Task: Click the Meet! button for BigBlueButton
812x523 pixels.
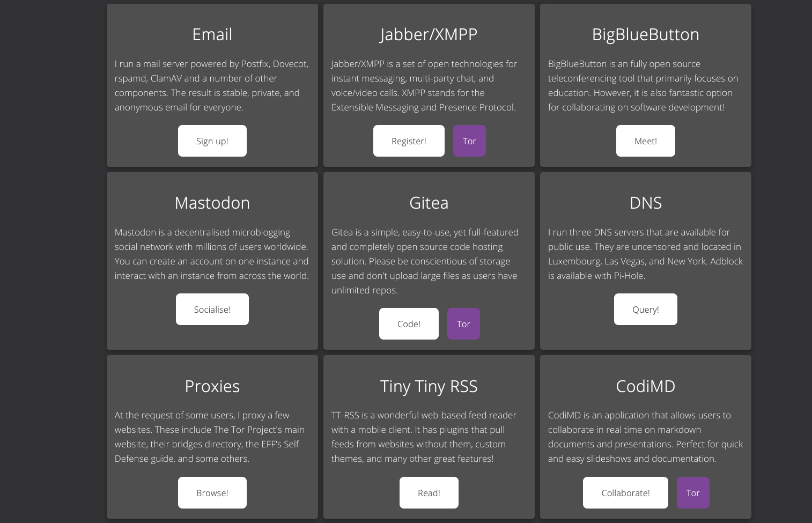Action: click(645, 141)
